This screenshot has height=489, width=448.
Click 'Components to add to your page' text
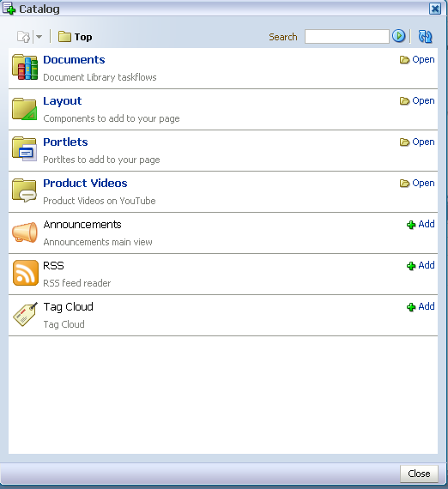pyautogui.click(x=112, y=118)
